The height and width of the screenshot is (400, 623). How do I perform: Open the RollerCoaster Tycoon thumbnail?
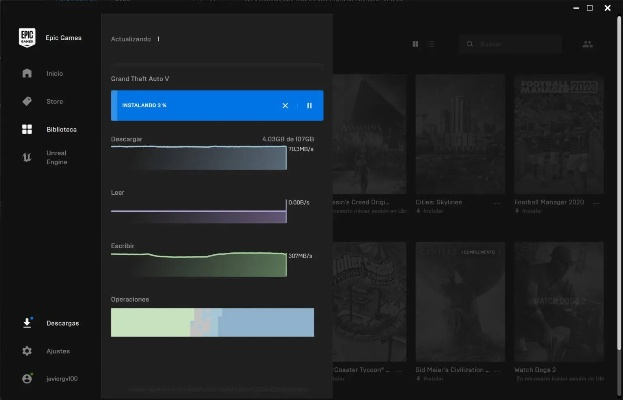370,302
